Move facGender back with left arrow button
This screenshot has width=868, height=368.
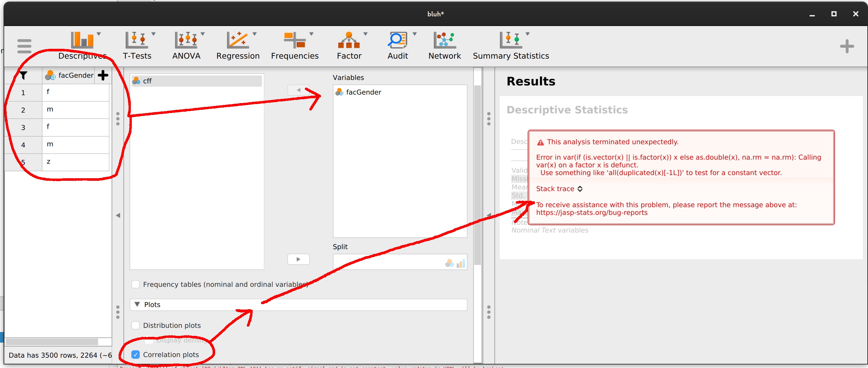point(298,90)
